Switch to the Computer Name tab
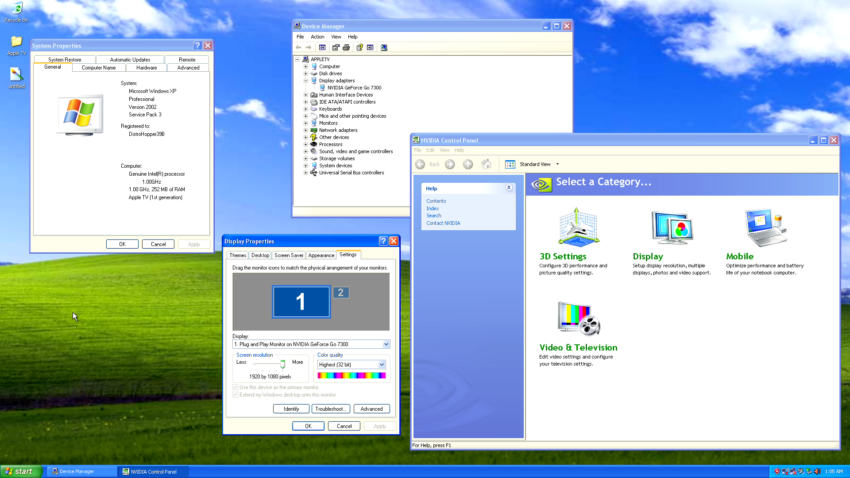The width and height of the screenshot is (850, 478). 99,68
